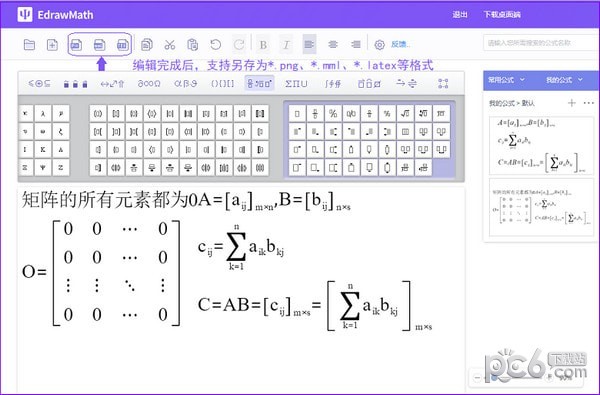The height and width of the screenshot is (395, 600).
Task: Redo the last undone edit
Action: coord(239,45)
